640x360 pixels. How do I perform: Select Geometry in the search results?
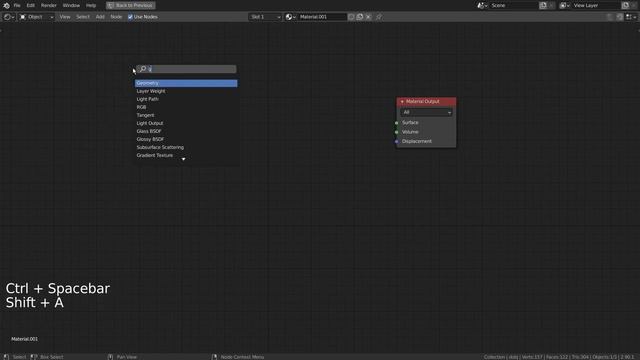pyautogui.click(x=186, y=83)
